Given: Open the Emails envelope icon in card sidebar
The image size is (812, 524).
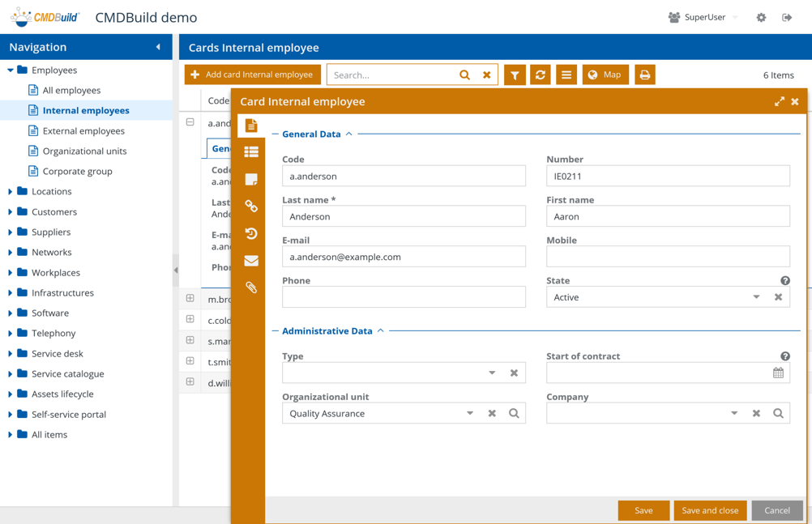Looking at the screenshot, I should [x=251, y=261].
